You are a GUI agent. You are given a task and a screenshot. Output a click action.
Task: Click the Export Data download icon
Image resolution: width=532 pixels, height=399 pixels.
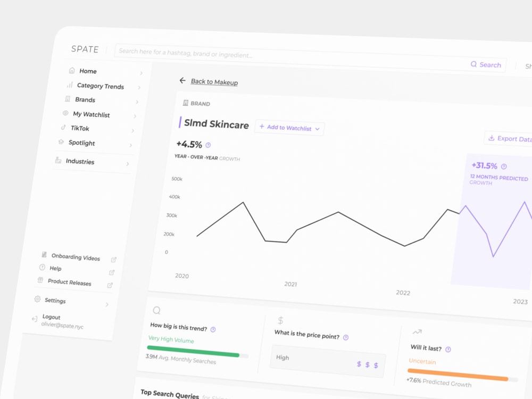pos(491,137)
